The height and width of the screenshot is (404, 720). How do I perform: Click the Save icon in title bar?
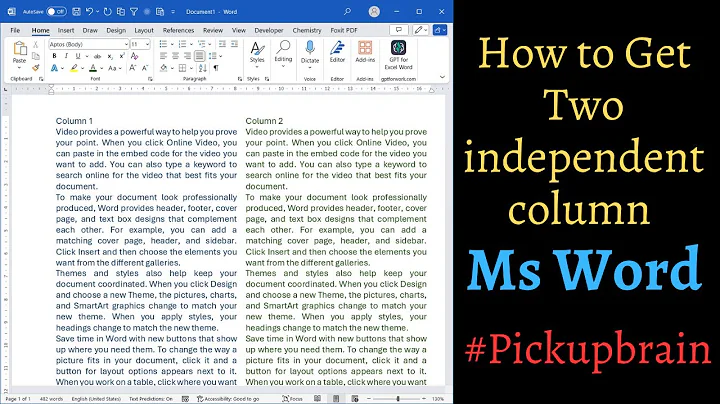[x=76, y=11]
